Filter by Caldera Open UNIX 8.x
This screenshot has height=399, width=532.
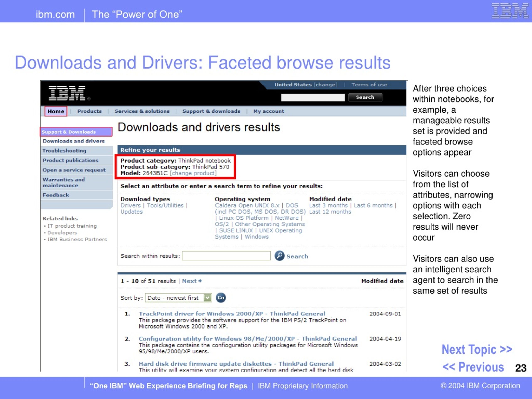pyautogui.click(x=247, y=205)
